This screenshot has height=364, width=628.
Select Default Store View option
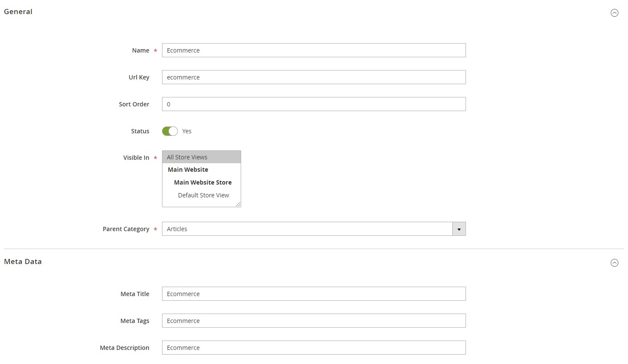click(x=201, y=195)
